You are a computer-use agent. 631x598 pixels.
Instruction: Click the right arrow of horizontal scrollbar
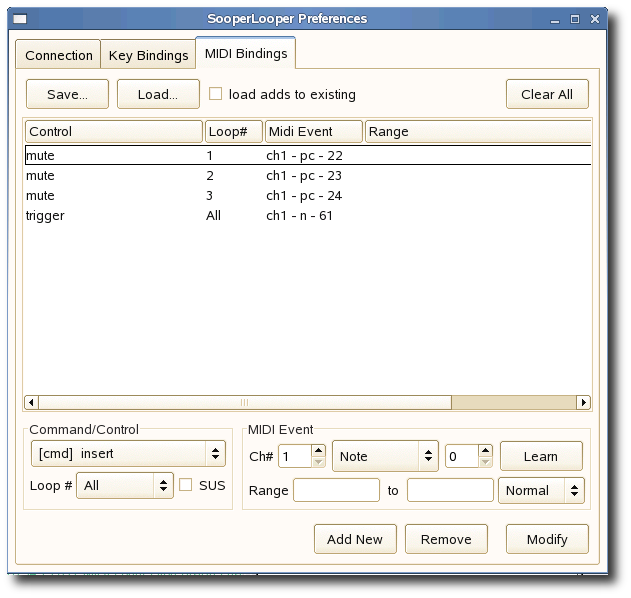click(x=584, y=402)
